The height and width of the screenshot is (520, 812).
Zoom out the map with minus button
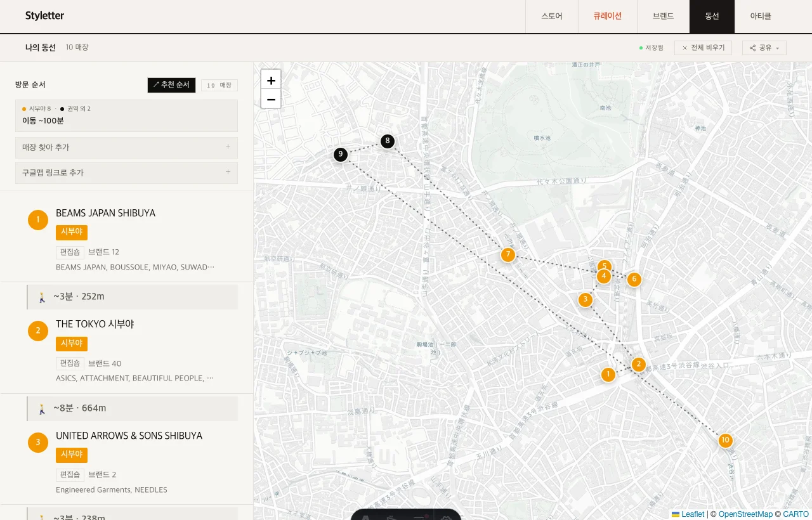tap(271, 99)
